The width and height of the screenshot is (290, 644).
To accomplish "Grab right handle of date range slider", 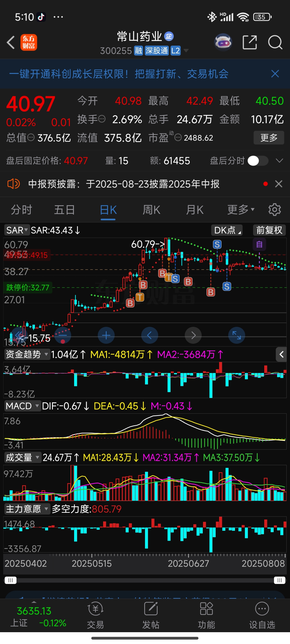I will coord(280,580).
